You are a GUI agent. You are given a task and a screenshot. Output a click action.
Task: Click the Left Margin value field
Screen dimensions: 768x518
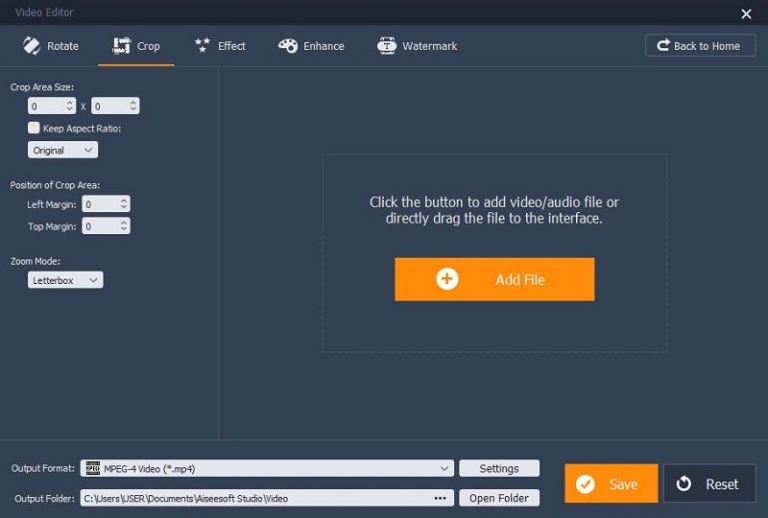(x=100, y=204)
